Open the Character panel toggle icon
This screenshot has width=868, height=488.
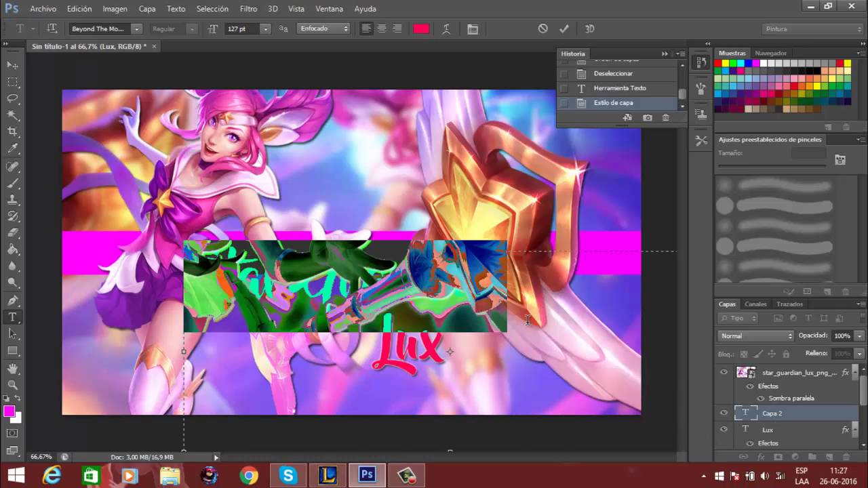pyautogui.click(x=473, y=28)
